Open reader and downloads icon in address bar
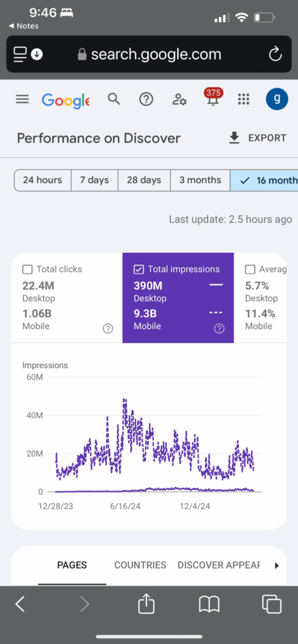Viewport: 298px width, 644px height. pyautogui.click(x=28, y=54)
